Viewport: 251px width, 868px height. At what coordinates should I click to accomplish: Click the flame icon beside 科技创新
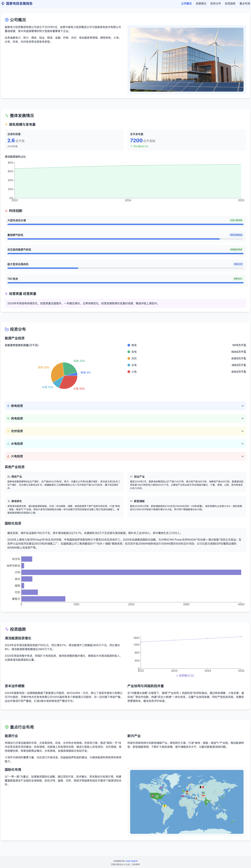(x=6, y=211)
